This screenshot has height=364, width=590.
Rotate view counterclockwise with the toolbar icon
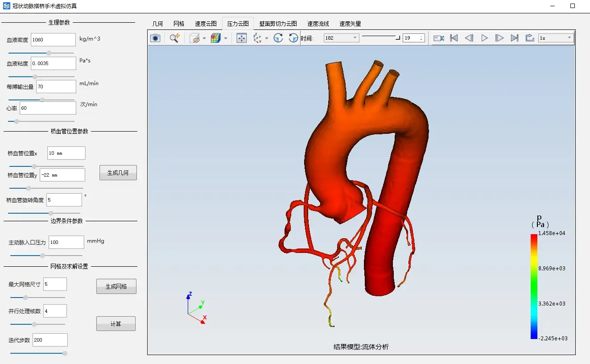[293, 38]
